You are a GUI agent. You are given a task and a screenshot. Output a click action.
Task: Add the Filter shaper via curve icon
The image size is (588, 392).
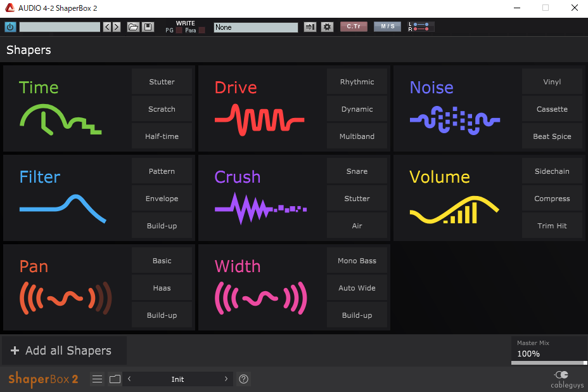coord(63,209)
